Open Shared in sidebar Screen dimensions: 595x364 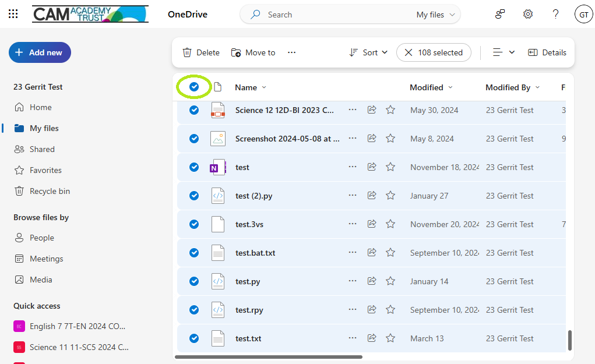tap(34, 149)
